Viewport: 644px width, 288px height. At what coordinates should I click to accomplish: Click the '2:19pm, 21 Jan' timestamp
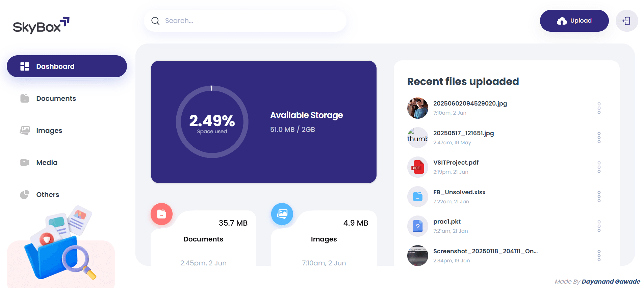coord(451,172)
